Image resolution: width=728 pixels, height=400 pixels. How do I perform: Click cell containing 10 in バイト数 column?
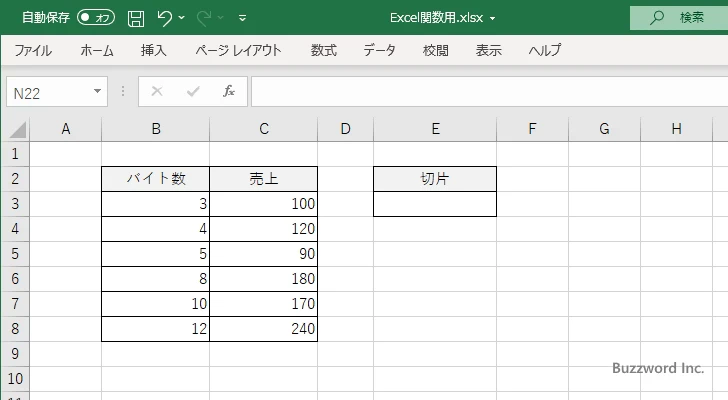156,304
